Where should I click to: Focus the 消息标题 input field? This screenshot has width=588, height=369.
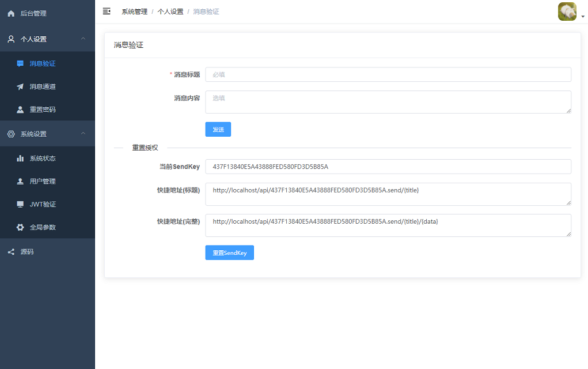coord(388,74)
